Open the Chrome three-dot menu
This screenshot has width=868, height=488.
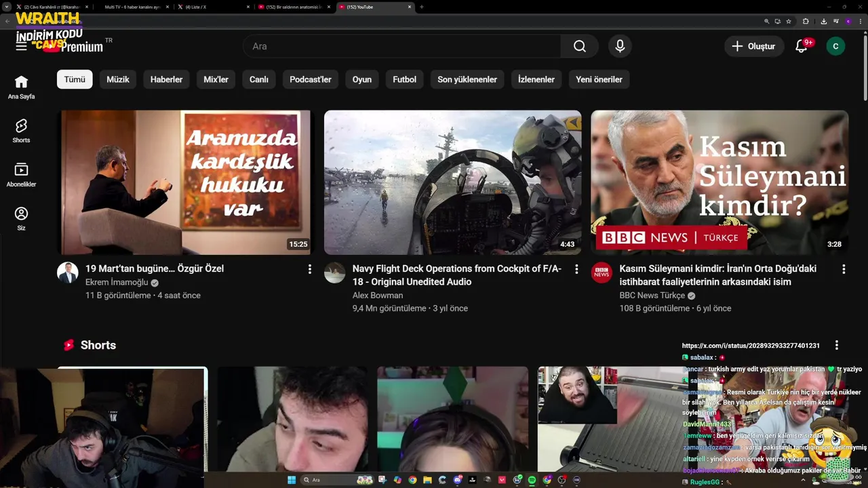(861, 21)
